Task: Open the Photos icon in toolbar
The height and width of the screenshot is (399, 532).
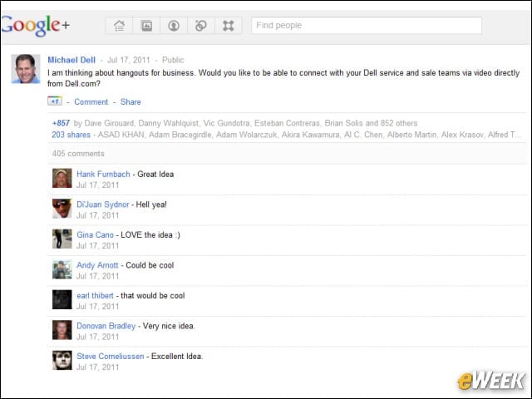Action: pos(146,26)
